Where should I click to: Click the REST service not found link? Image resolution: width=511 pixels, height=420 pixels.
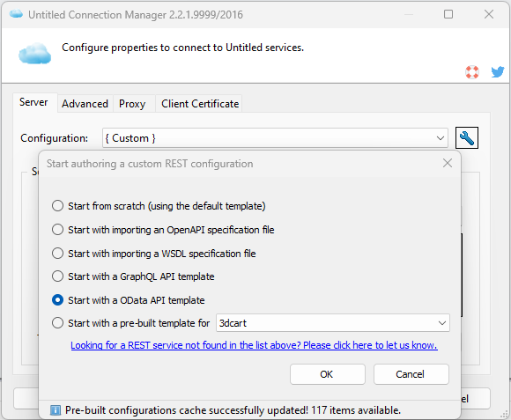254,345
